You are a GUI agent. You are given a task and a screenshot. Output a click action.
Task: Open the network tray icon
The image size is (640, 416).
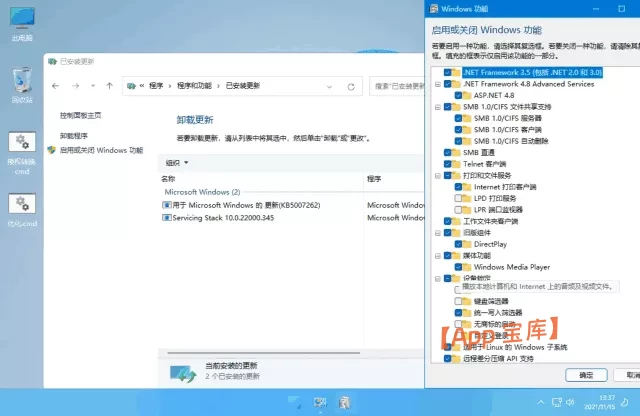pos(557,403)
